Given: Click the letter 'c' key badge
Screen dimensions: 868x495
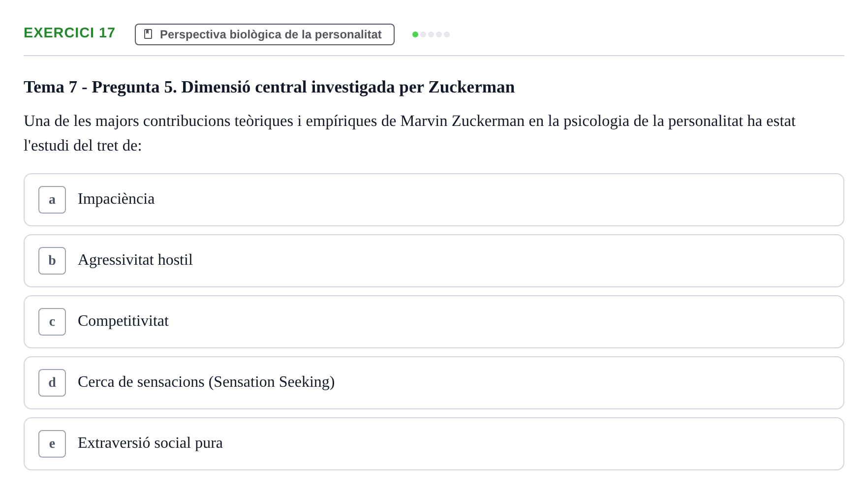Looking at the screenshot, I should pyautogui.click(x=52, y=322).
